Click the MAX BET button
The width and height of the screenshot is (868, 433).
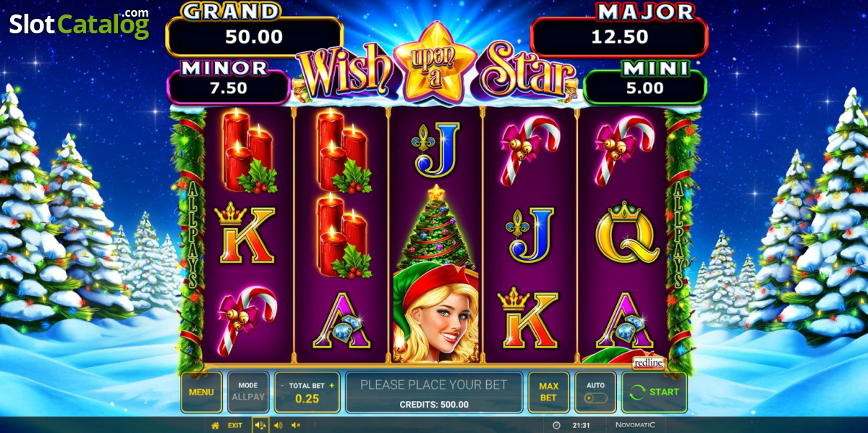[x=548, y=392]
